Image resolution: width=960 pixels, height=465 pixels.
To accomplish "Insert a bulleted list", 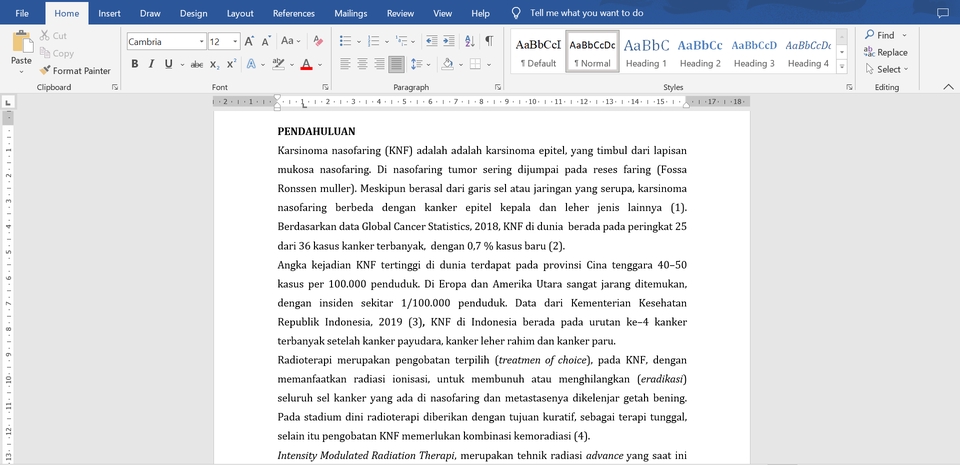I will pos(346,41).
